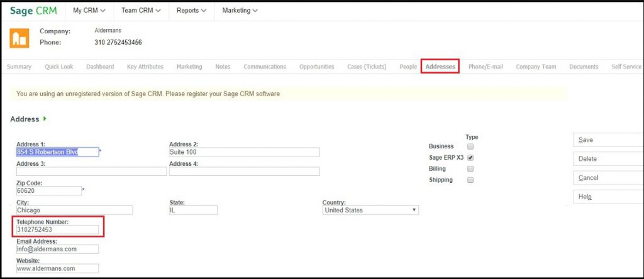This screenshot has height=279, width=644.
Task: Click the Address 1 field
Action: tap(57, 152)
